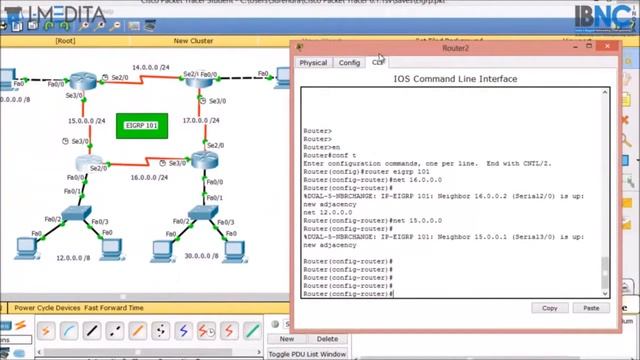
Task: Click the 30.0.0.0 /8 network label
Action: pyautogui.click(x=202, y=256)
